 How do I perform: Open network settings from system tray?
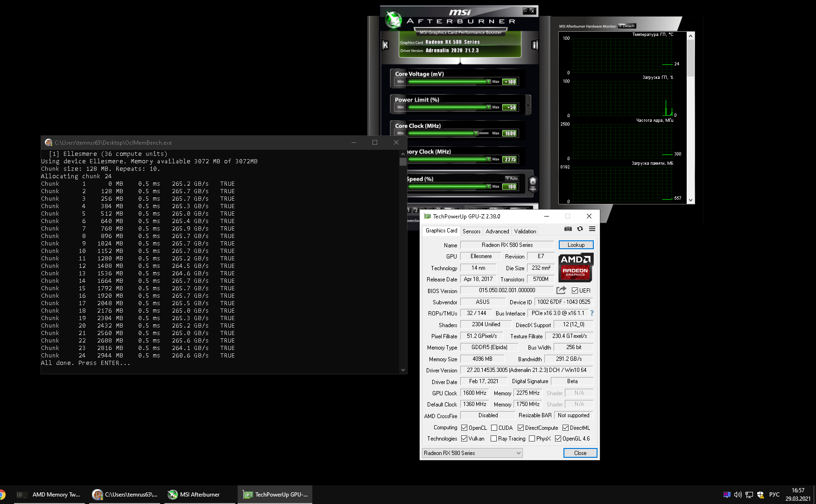(x=749, y=495)
